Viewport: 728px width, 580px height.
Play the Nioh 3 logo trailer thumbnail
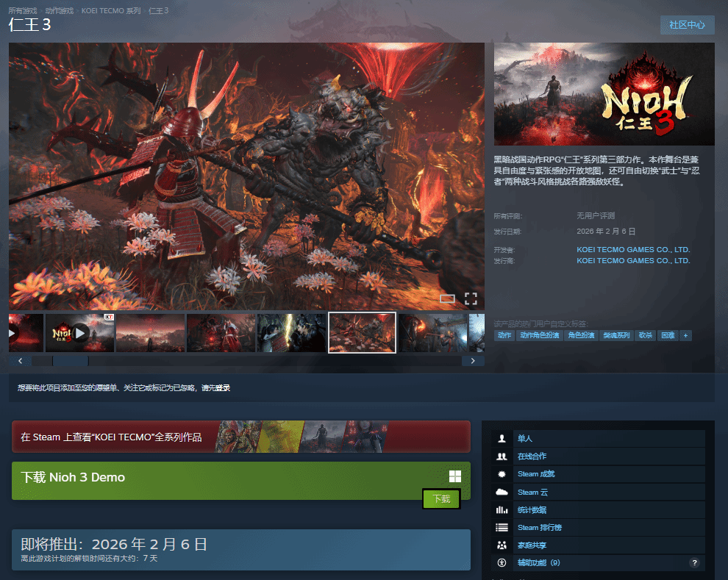[x=79, y=333]
